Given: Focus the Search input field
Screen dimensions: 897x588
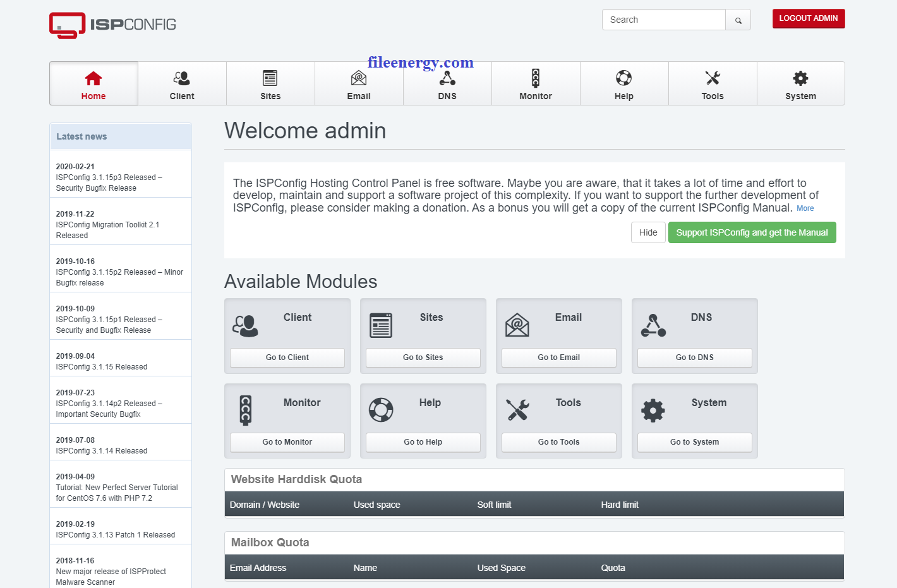Looking at the screenshot, I should [664, 20].
